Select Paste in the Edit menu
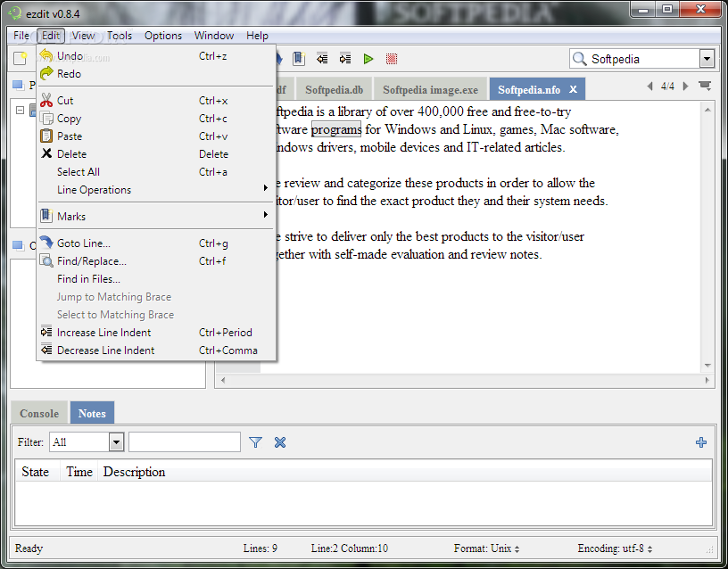The height and width of the screenshot is (569, 728). [x=156, y=136]
